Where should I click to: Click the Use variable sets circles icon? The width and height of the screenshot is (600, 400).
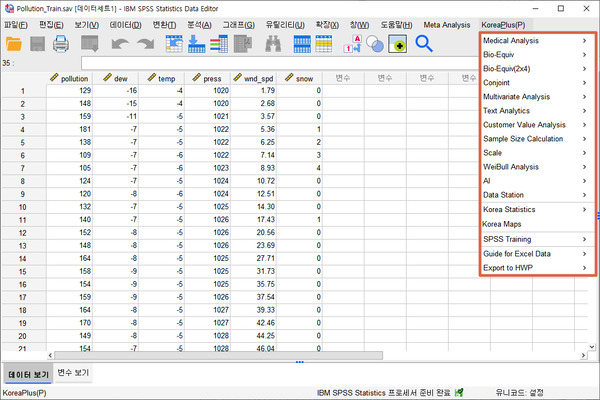point(375,44)
